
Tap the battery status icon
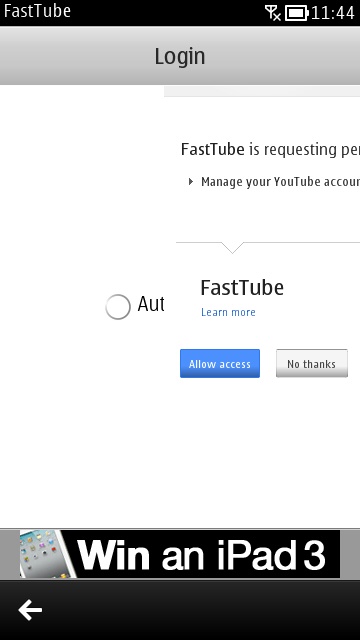coord(296,13)
